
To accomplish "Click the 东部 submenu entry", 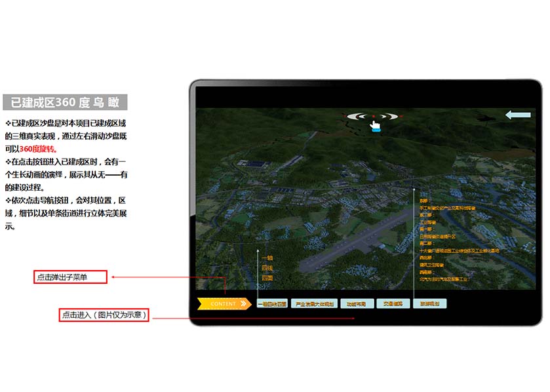I will [x=425, y=200].
